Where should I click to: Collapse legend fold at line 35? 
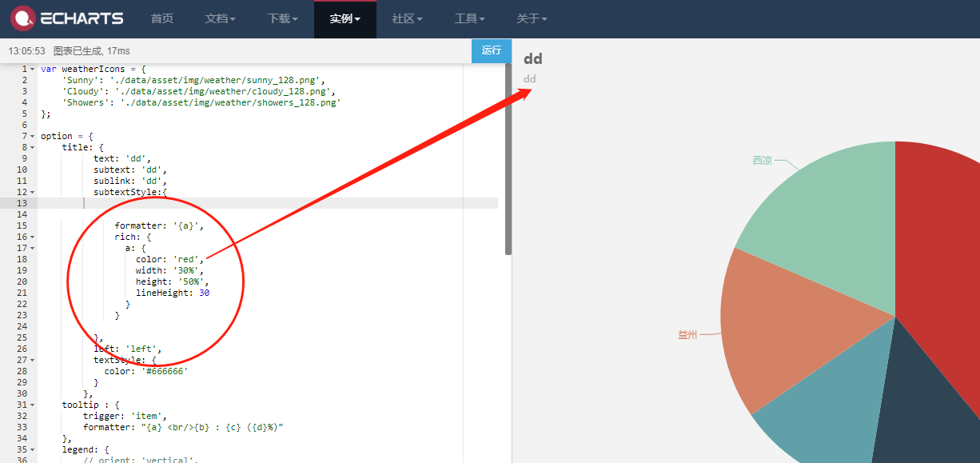pyautogui.click(x=33, y=449)
